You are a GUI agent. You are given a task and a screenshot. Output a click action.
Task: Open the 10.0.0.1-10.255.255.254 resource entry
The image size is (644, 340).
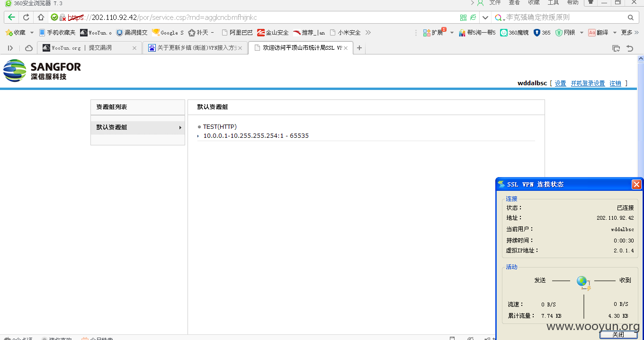click(256, 136)
